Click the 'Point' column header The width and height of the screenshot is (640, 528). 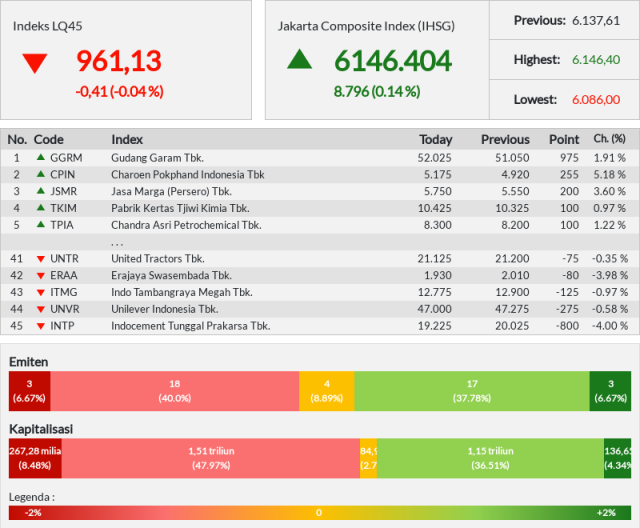[x=564, y=140]
